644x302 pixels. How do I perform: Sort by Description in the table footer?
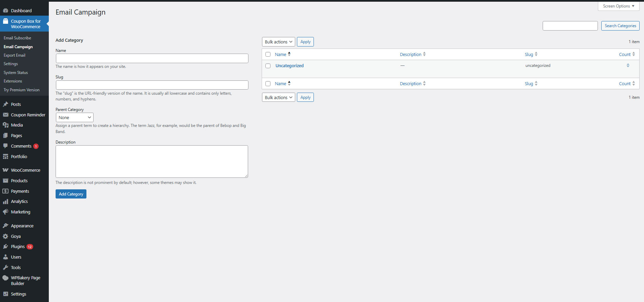412,83
